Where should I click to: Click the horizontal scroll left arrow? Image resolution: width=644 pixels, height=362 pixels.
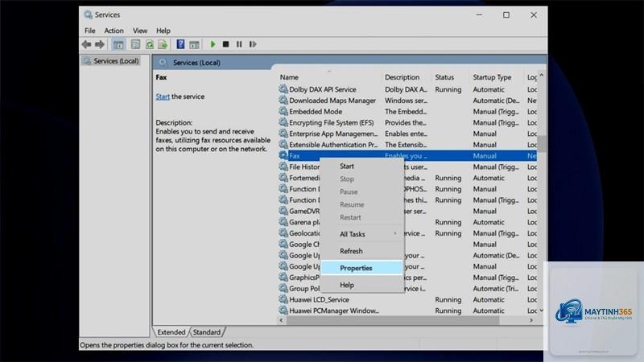(x=281, y=320)
